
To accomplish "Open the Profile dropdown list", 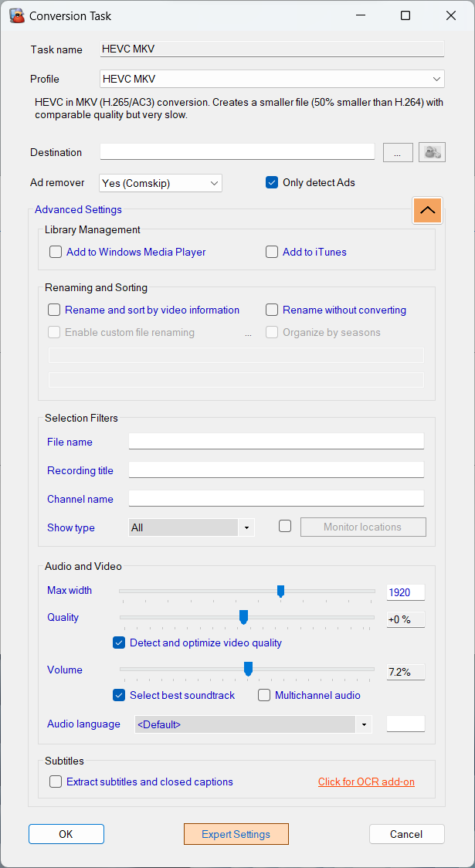I will click(x=273, y=80).
